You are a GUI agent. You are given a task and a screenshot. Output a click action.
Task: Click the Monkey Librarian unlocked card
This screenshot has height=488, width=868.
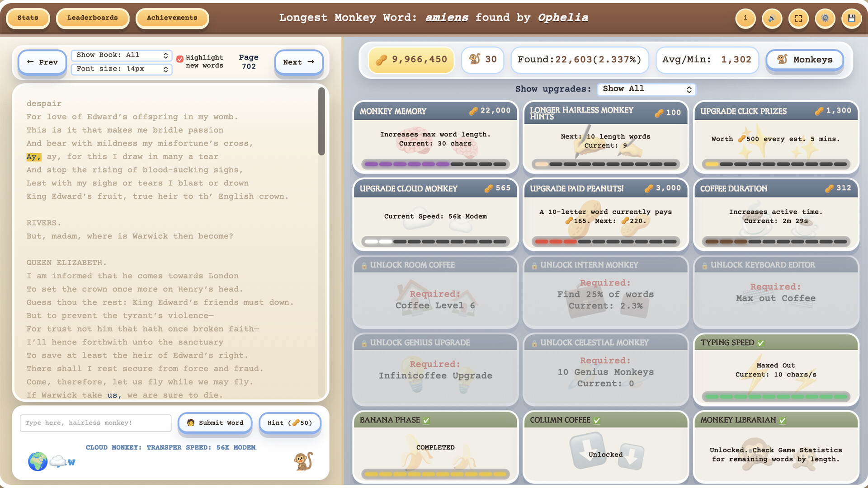pos(776,447)
